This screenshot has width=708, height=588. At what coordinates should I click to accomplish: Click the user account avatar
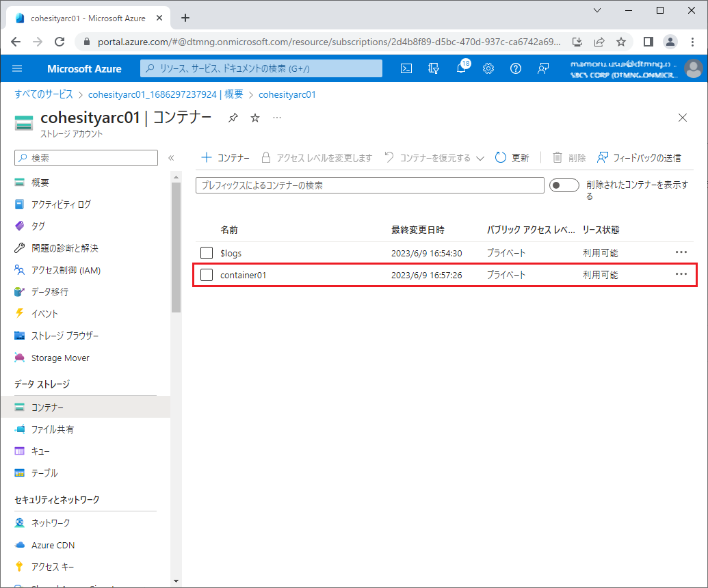(x=693, y=68)
